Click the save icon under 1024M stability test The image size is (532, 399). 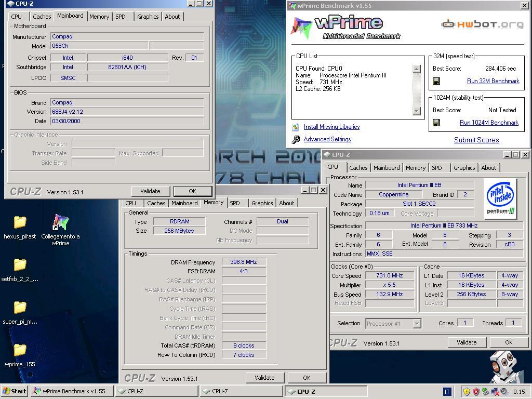(x=436, y=123)
